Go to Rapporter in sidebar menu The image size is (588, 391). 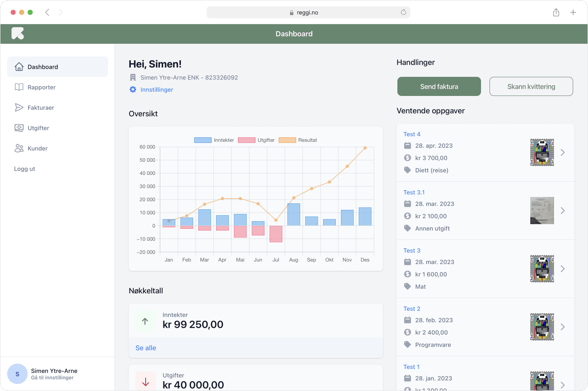(42, 87)
